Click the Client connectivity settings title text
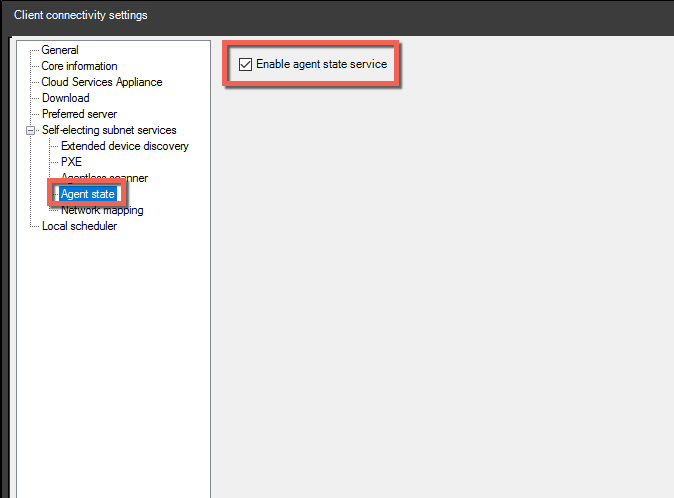 81,15
